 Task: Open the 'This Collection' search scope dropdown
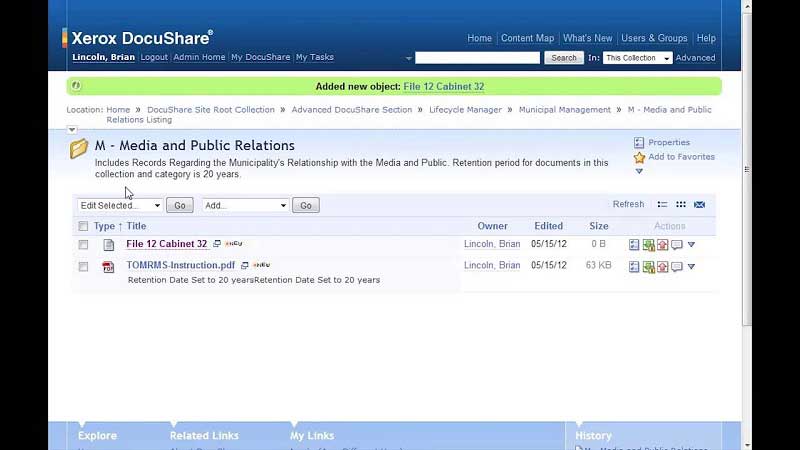637,58
